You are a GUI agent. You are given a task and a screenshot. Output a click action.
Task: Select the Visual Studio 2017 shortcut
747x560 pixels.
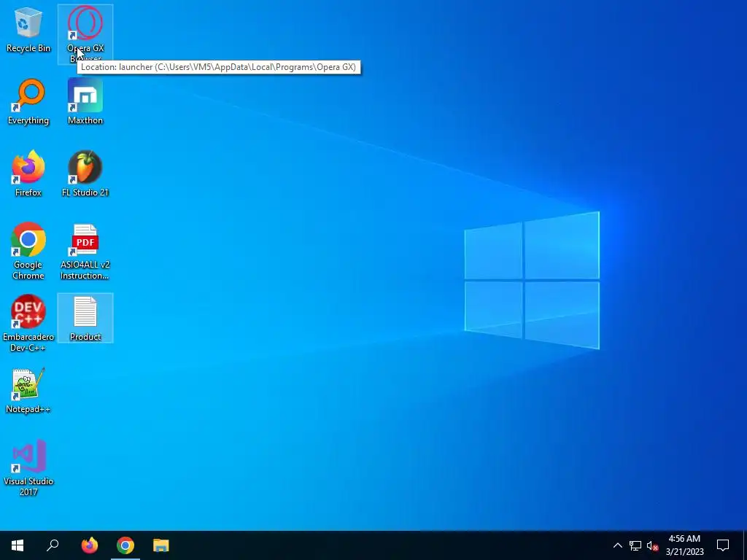28,467
